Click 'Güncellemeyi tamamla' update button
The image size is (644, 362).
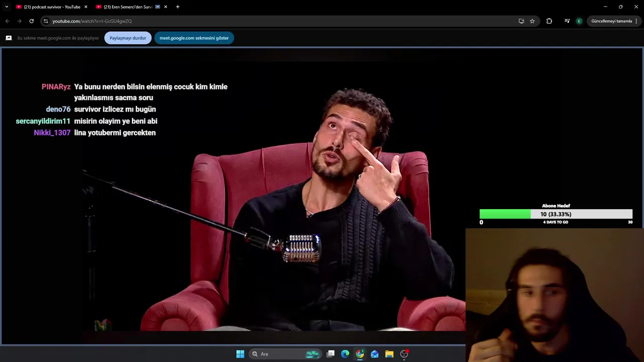pyautogui.click(x=611, y=21)
